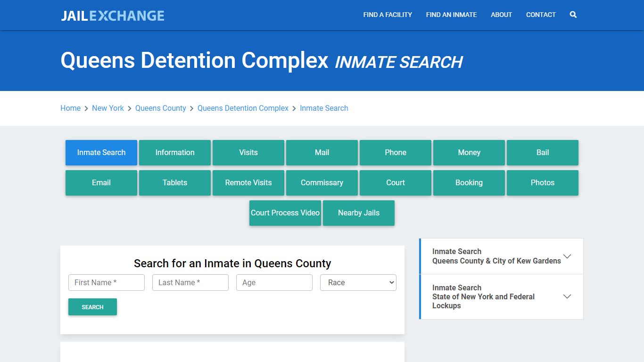Screen dimensions: 644x362
Task: Focus the Last Name input field
Action: coord(190,283)
